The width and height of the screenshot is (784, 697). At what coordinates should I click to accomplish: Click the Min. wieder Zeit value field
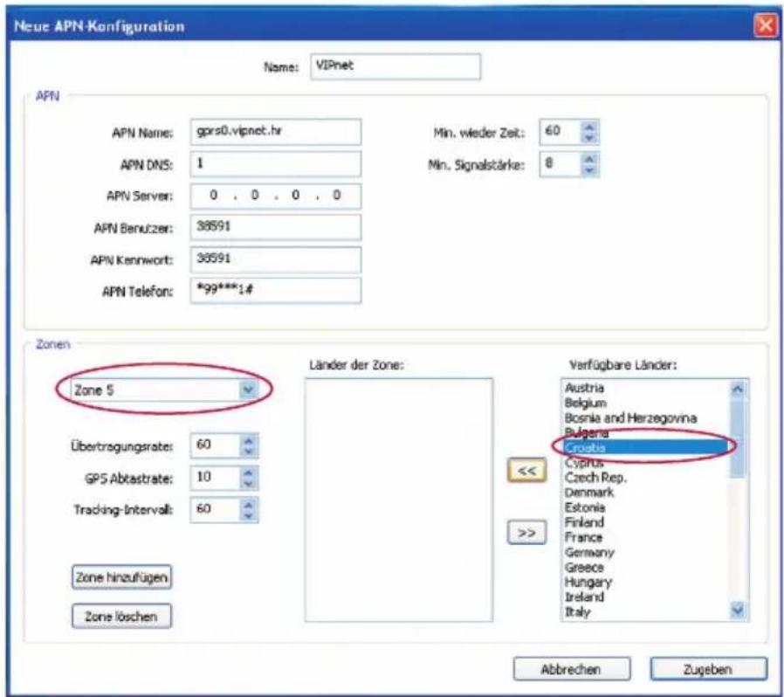pos(561,133)
